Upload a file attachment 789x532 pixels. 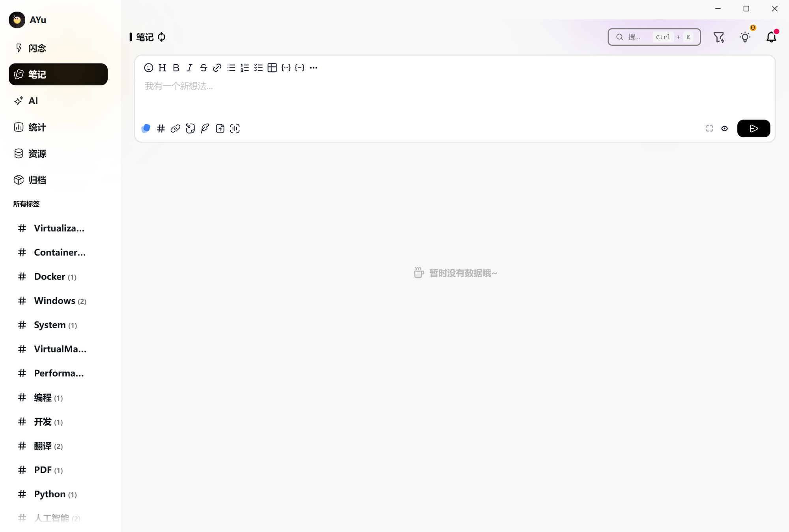coord(220,129)
